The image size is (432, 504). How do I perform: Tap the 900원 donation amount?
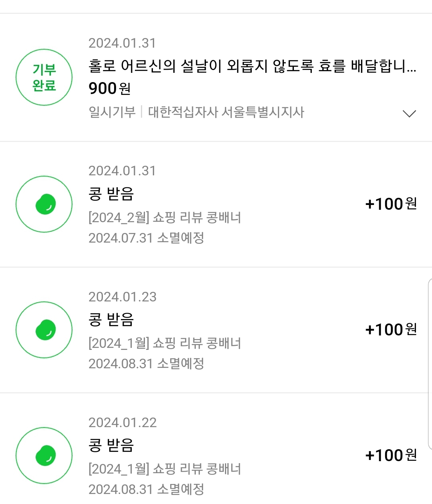pyautogui.click(x=109, y=88)
